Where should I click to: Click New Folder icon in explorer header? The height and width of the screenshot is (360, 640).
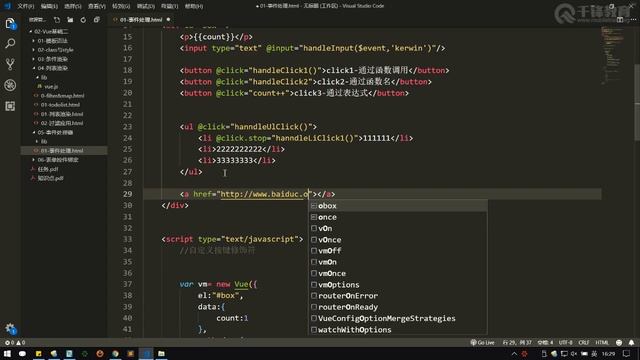[x=70, y=20]
